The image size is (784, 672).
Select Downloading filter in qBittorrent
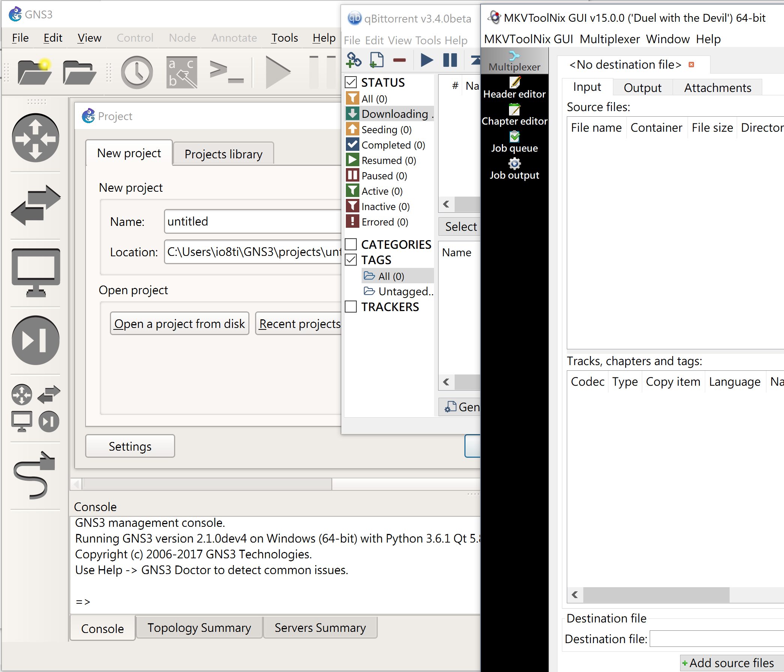tap(389, 114)
